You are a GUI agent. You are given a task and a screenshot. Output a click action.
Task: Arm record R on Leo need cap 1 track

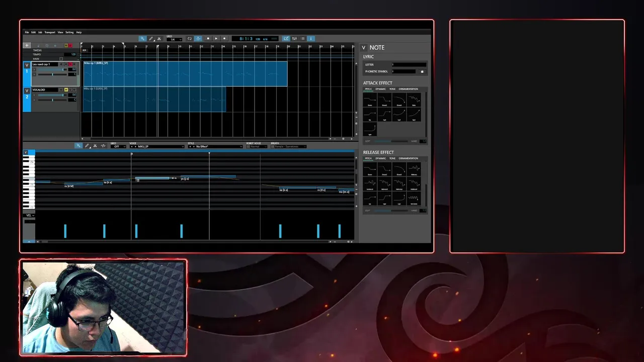pos(74,64)
